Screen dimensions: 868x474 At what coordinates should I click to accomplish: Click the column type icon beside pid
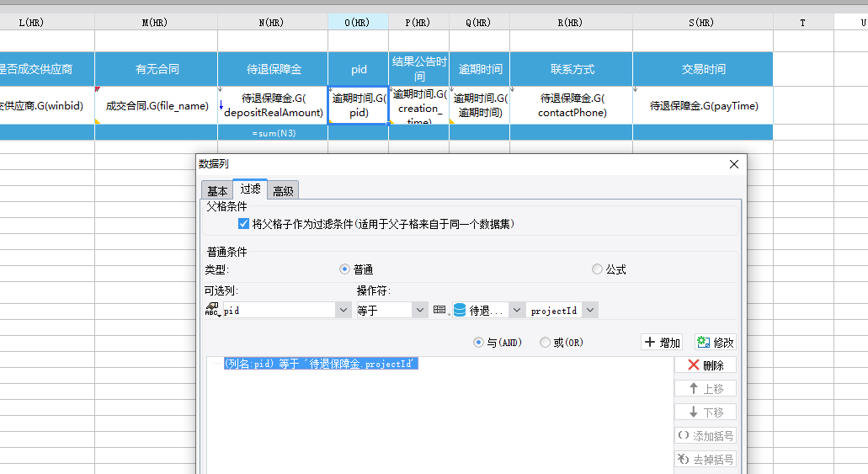[212, 310]
